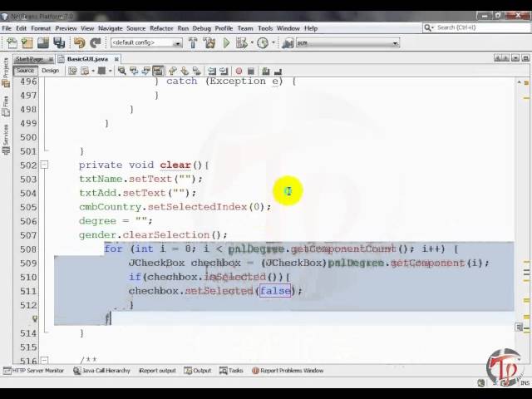532x399 pixels.
Task: Click the Previous Bookmark icon
Action: 172,71
